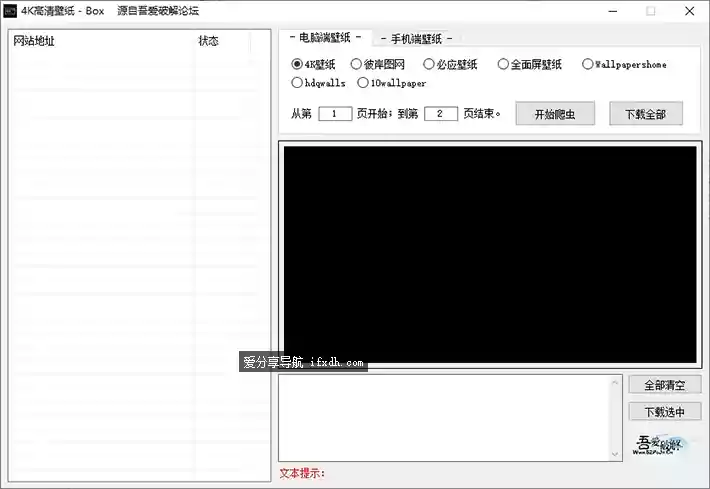Select Wallpapershome as the source
The height and width of the screenshot is (489, 710).
coord(624,64)
